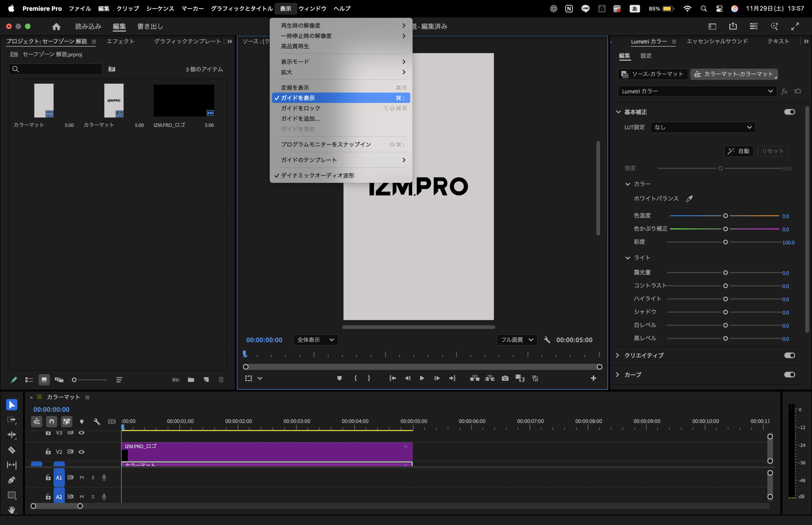Mute the A1 audio track
This screenshot has width=812, height=525.
pos(82,478)
